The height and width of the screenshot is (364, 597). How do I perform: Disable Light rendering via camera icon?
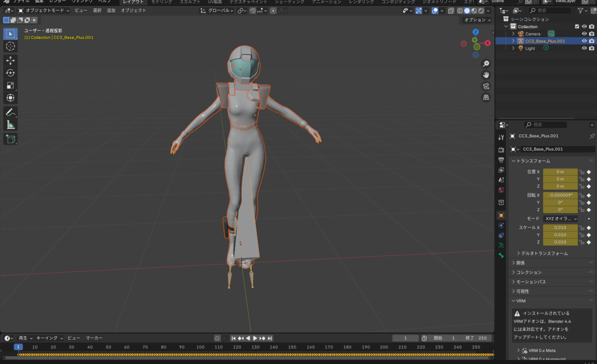point(592,48)
